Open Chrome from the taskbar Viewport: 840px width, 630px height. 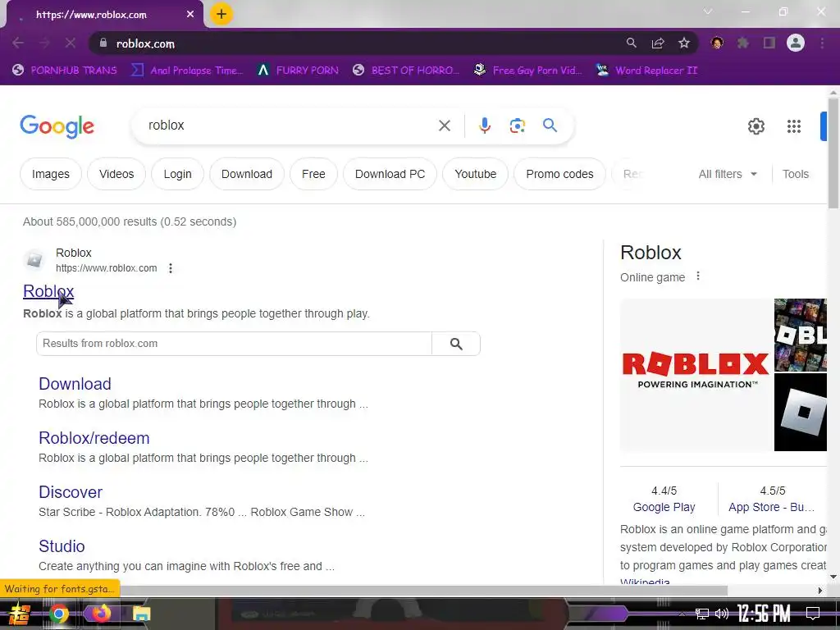point(58,614)
